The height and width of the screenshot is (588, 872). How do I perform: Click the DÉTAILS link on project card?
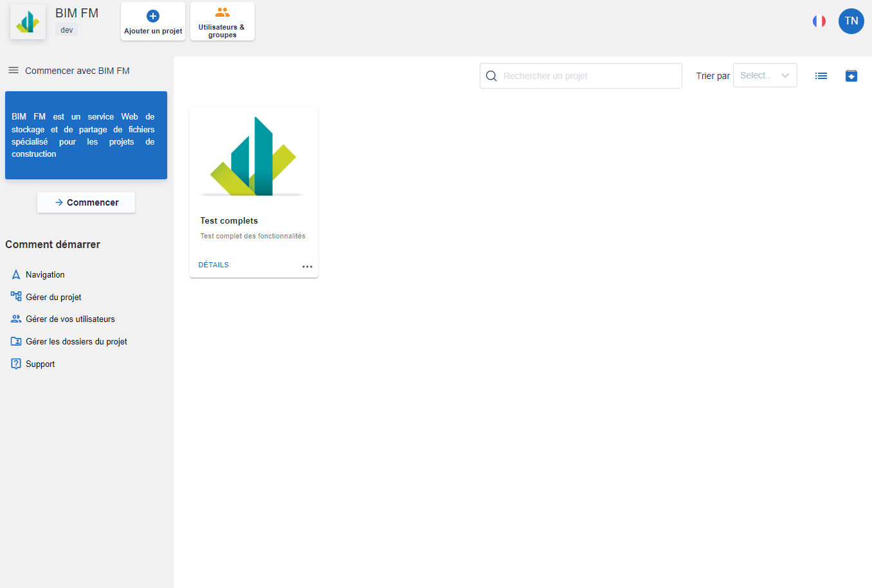point(213,265)
